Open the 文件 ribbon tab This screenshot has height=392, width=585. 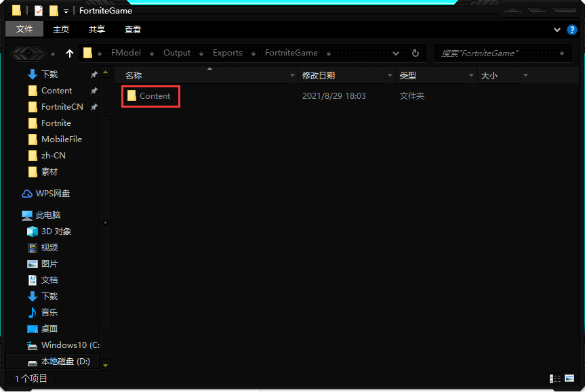click(x=24, y=29)
